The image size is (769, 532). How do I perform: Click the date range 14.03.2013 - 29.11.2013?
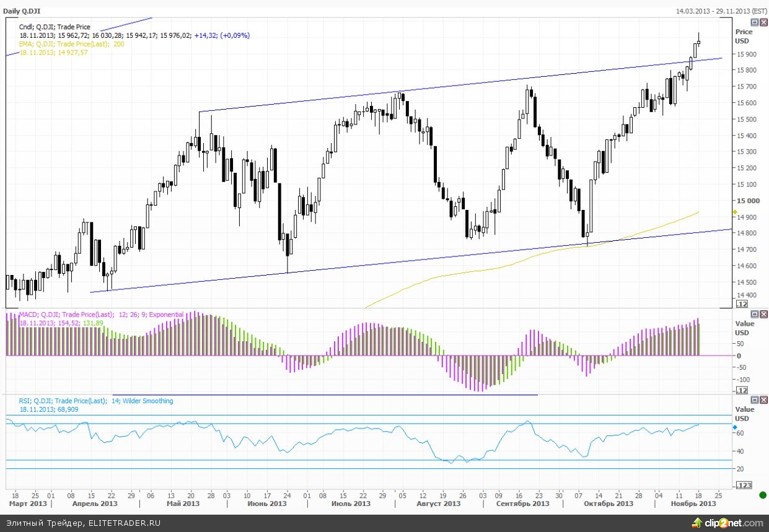(720, 11)
